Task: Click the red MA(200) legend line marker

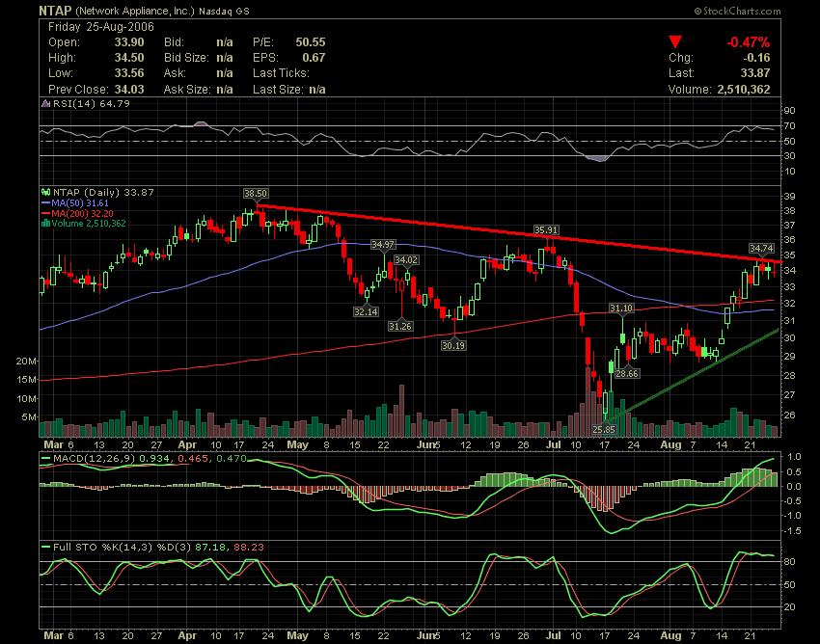Action: [x=46, y=213]
